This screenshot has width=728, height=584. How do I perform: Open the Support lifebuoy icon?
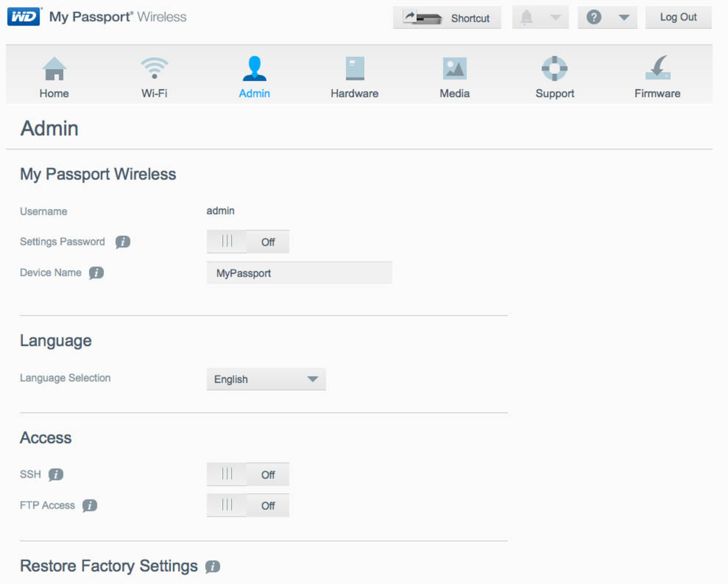pyautogui.click(x=554, y=68)
